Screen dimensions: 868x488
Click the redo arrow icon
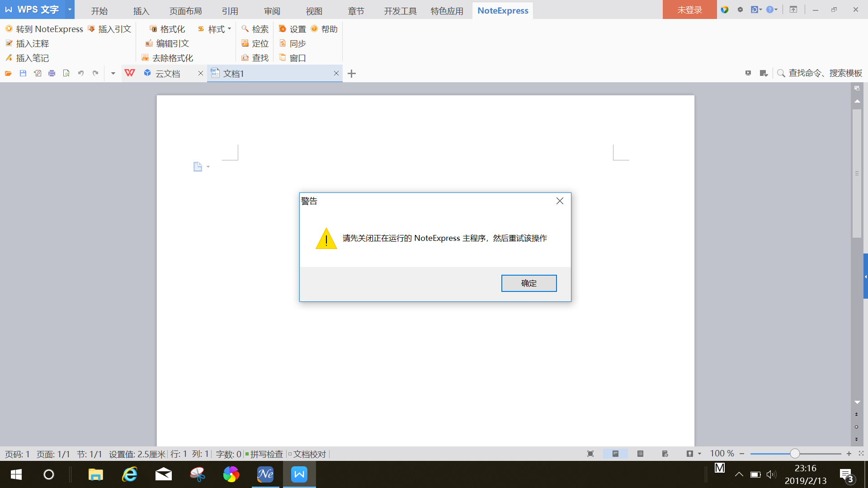pos(95,73)
